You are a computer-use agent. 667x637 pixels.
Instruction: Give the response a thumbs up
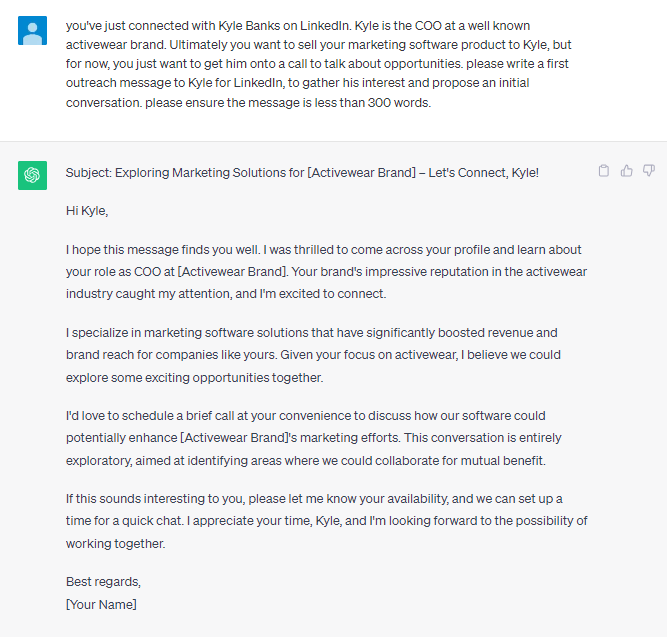[x=626, y=171]
